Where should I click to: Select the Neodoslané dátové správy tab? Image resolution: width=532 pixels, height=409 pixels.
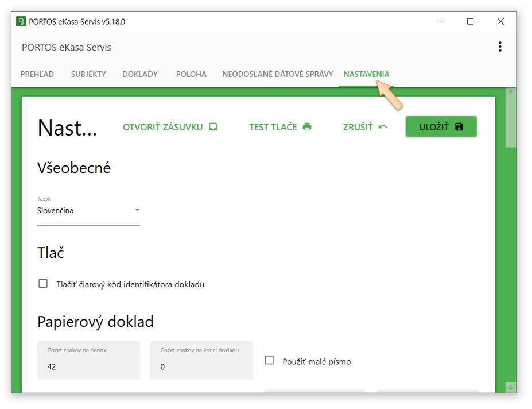tap(277, 74)
